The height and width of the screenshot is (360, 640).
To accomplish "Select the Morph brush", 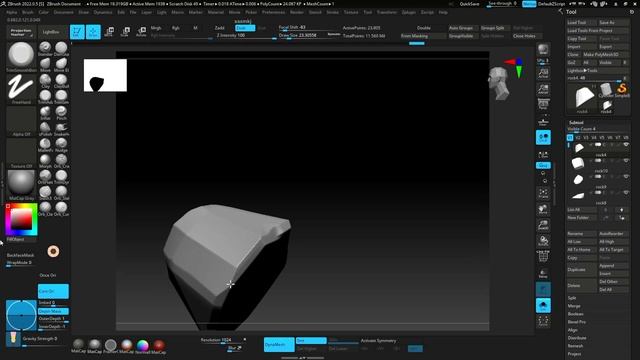I will coord(45,160).
